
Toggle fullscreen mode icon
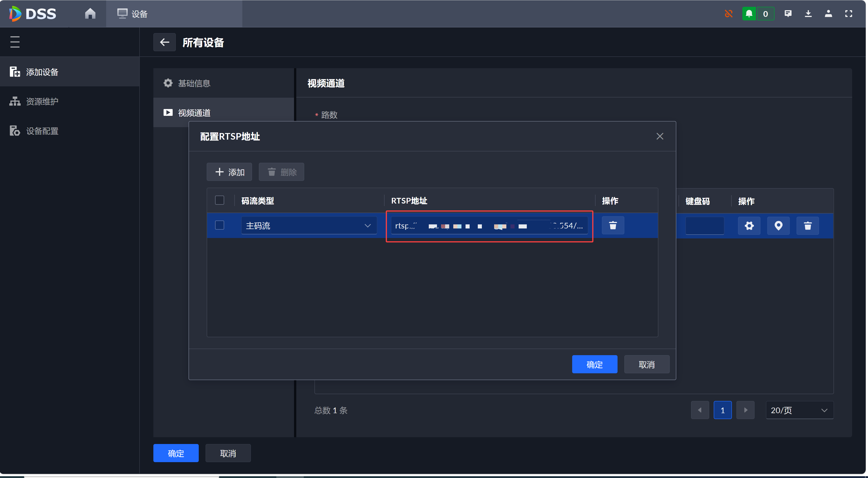(x=848, y=13)
